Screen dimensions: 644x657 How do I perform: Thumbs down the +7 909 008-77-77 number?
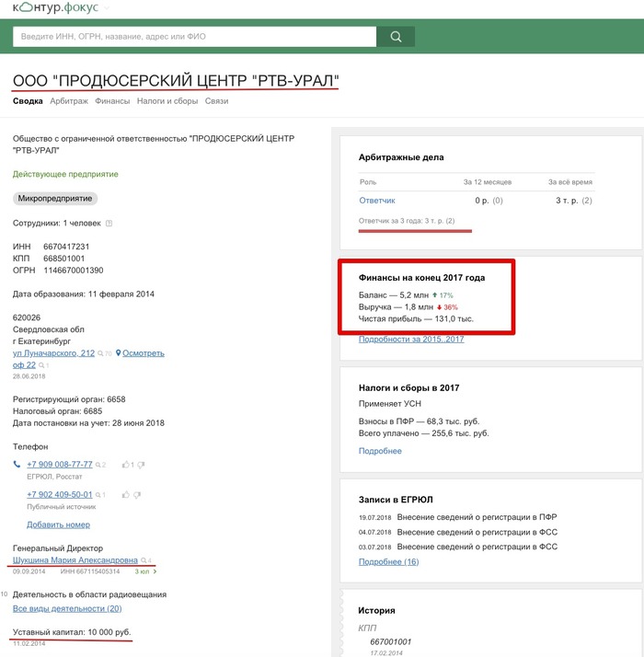(142, 465)
